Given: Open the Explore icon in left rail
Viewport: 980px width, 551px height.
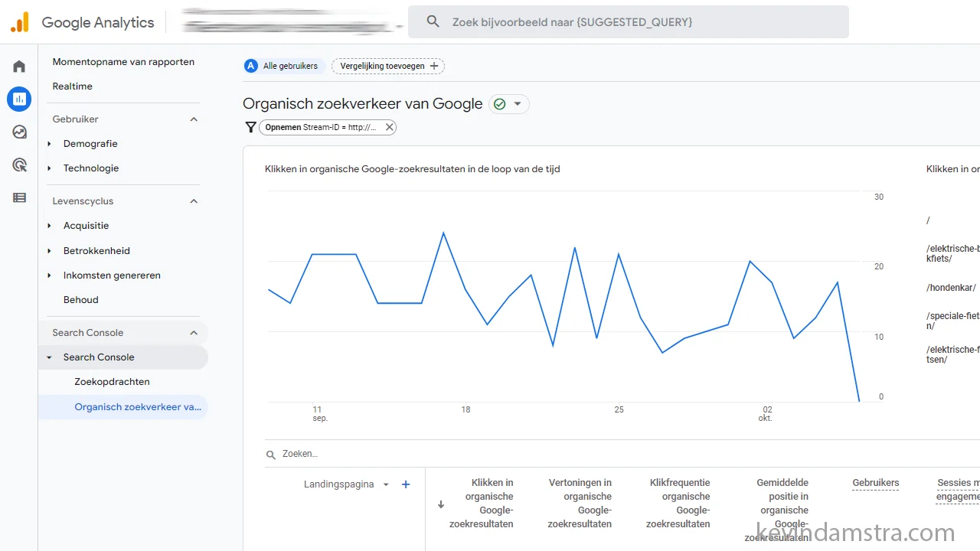Looking at the screenshot, I should pos(19,132).
